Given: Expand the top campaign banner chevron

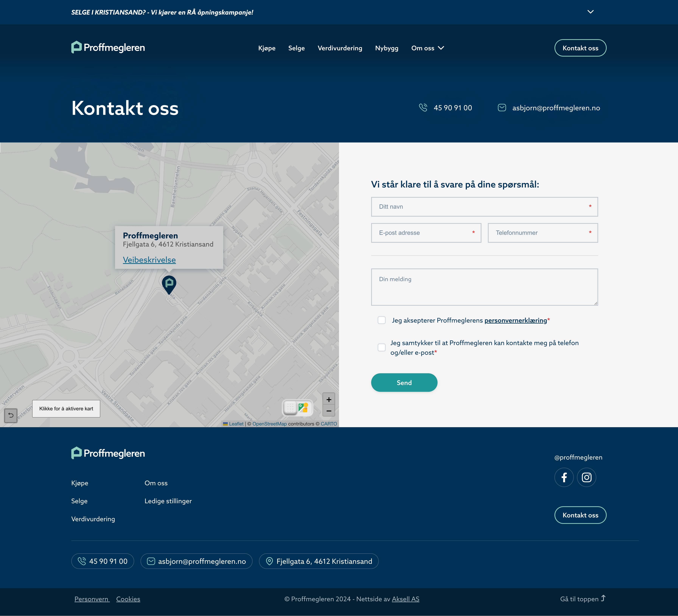Looking at the screenshot, I should coord(590,12).
